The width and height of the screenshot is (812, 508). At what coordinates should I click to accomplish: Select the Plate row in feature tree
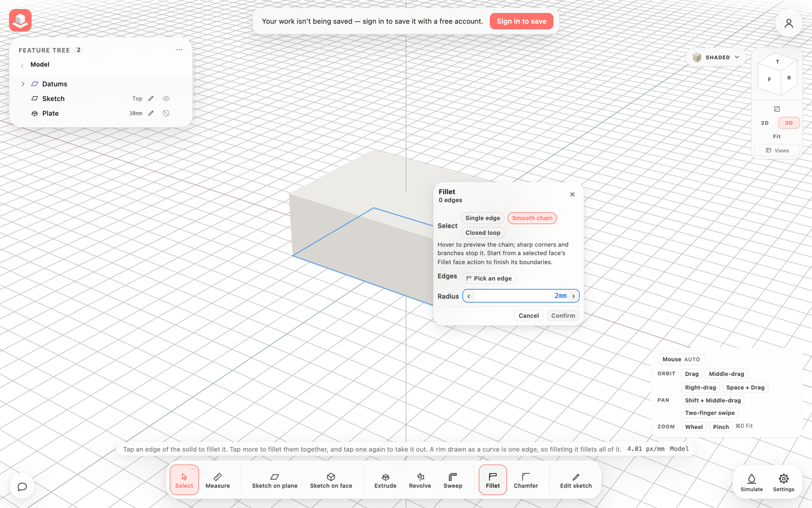(x=101, y=113)
